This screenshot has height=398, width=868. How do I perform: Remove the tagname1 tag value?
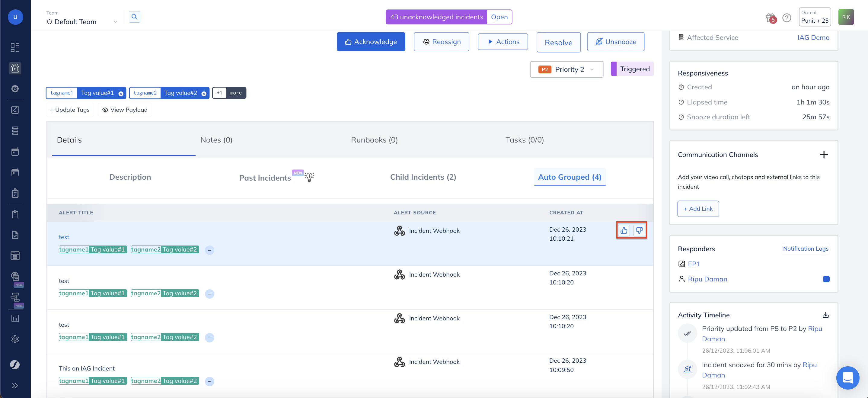(121, 94)
